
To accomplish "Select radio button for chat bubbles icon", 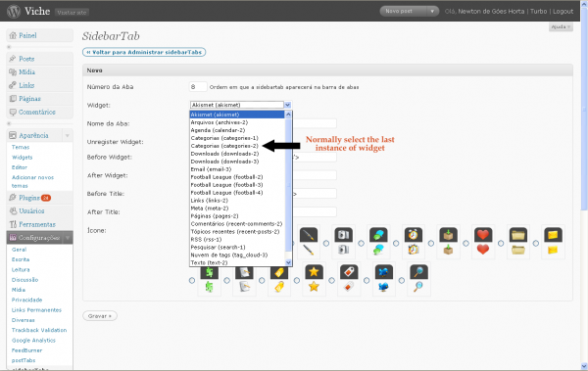I will point(361,243).
